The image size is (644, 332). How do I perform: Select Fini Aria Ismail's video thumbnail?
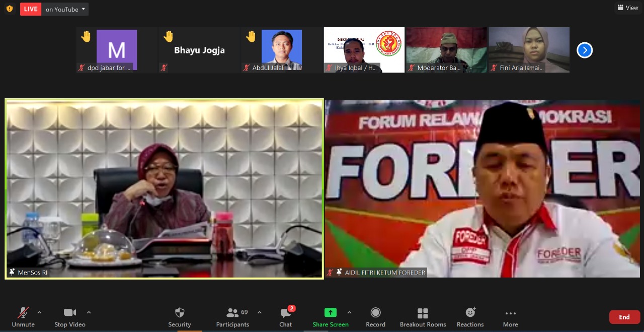[529, 50]
